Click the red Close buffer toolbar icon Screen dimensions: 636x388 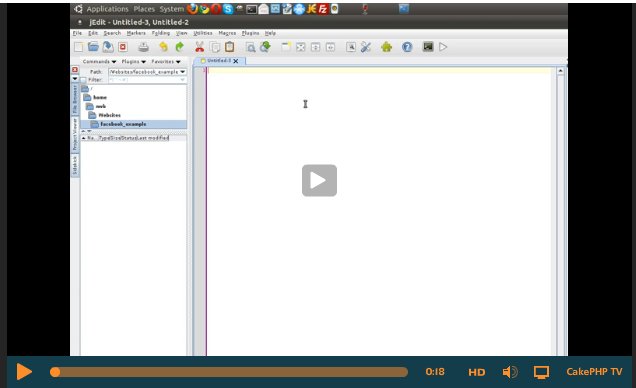123,47
